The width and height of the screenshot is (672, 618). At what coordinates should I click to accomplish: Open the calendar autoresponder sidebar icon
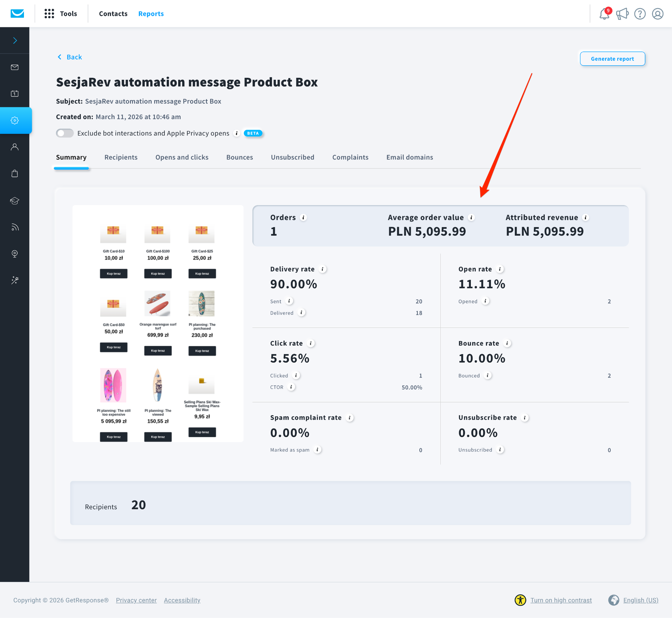click(15, 94)
